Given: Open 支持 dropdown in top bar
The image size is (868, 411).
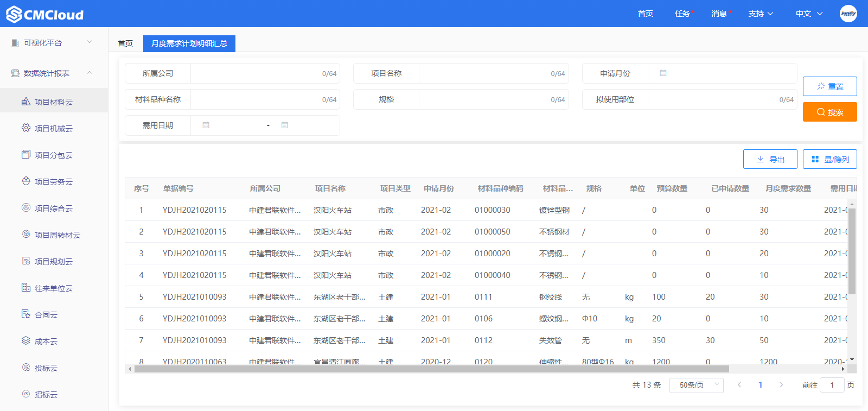Looking at the screenshot, I should pos(761,14).
